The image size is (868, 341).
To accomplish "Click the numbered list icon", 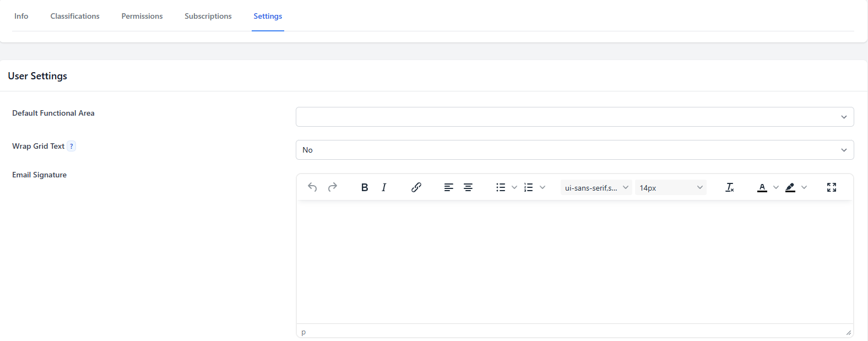I will pos(529,187).
